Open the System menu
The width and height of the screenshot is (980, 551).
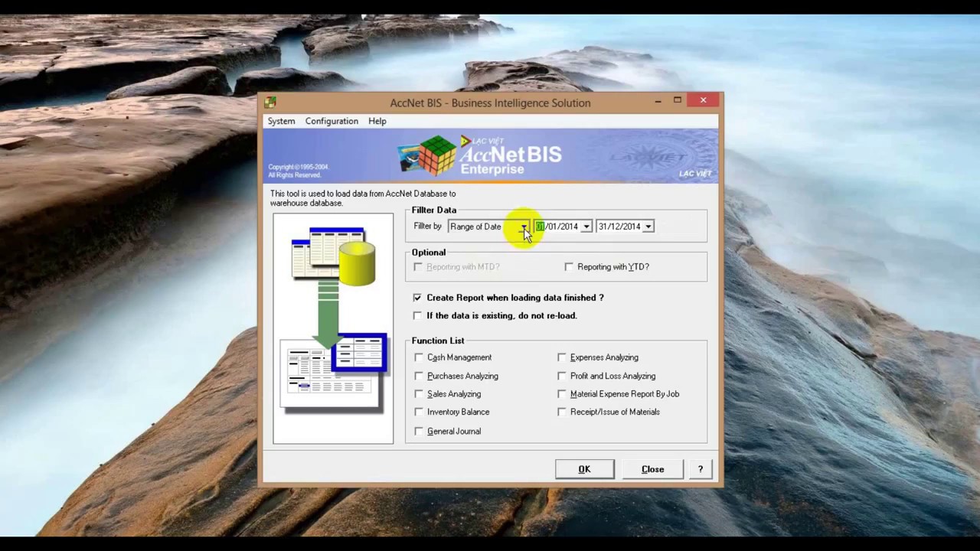(281, 121)
